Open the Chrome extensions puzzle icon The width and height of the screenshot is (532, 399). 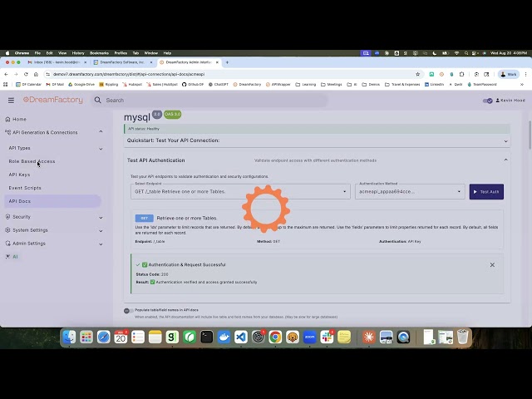462,74
